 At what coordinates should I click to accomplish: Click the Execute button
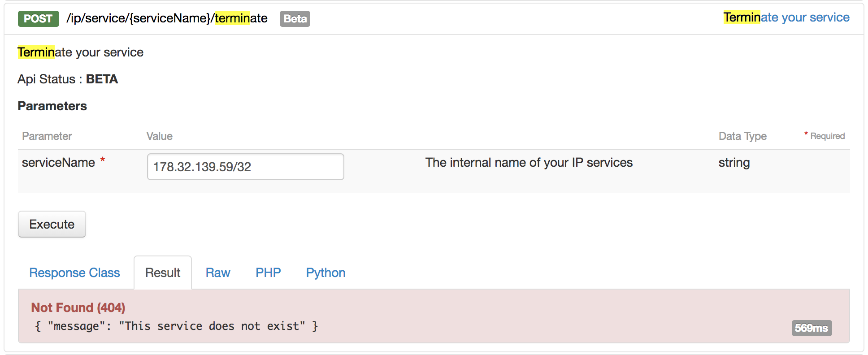pyautogui.click(x=52, y=224)
